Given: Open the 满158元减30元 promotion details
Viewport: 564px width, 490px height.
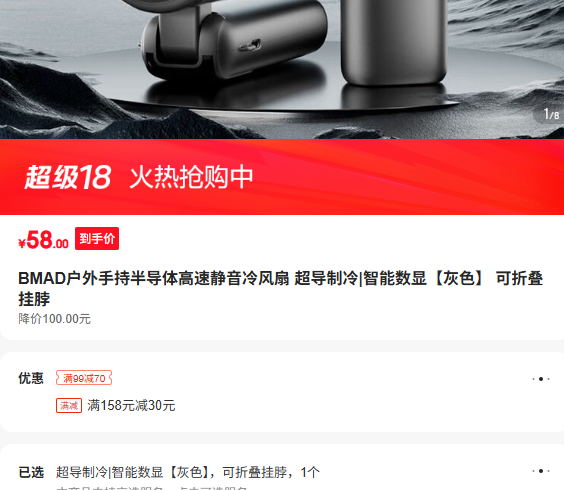Looking at the screenshot, I should (x=131, y=405).
